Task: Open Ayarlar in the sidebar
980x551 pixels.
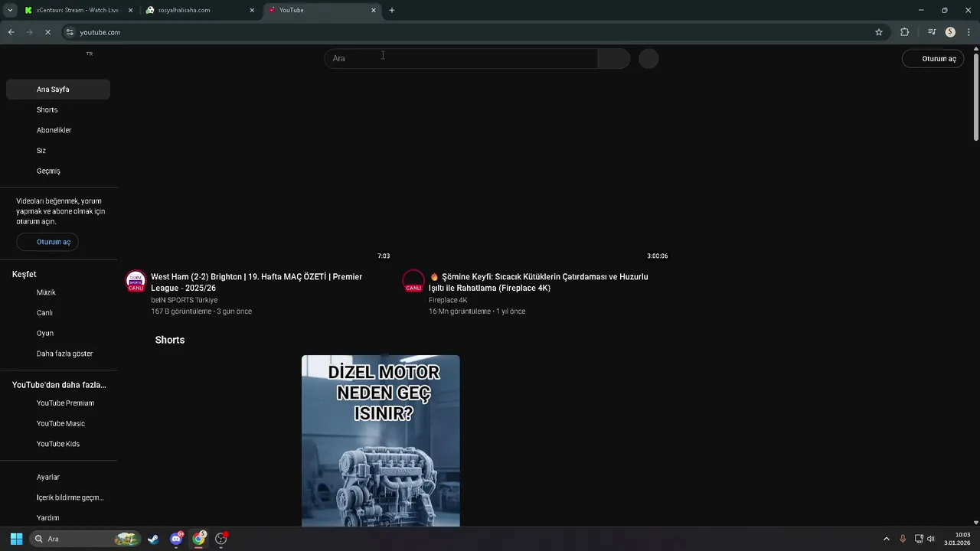Action: tap(58, 477)
